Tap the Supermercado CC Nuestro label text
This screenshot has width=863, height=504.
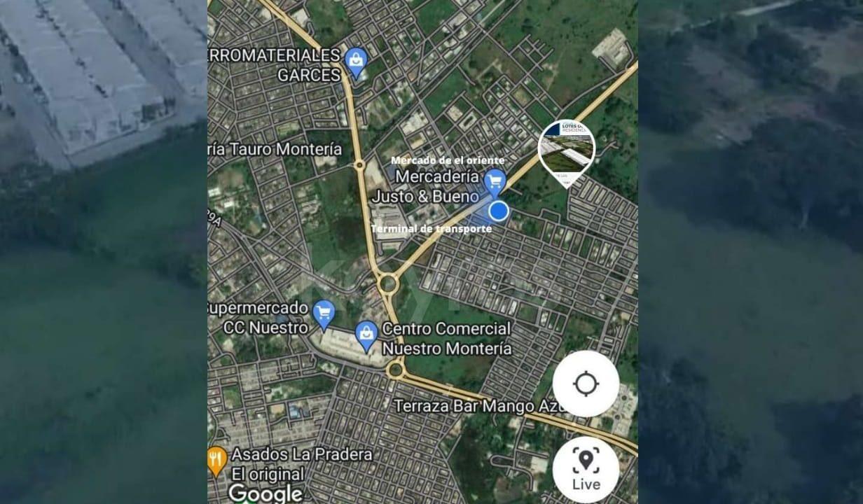pyautogui.click(x=258, y=317)
